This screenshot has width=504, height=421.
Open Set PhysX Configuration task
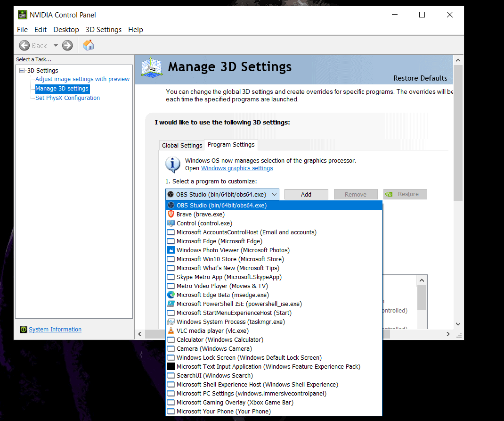point(67,98)
